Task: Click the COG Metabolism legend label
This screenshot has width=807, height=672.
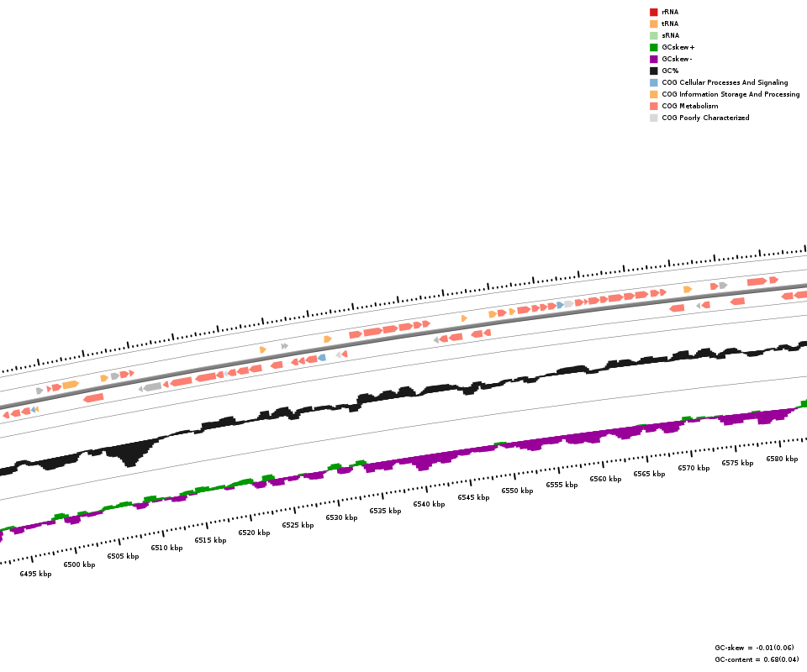Action: coord(689,106)
